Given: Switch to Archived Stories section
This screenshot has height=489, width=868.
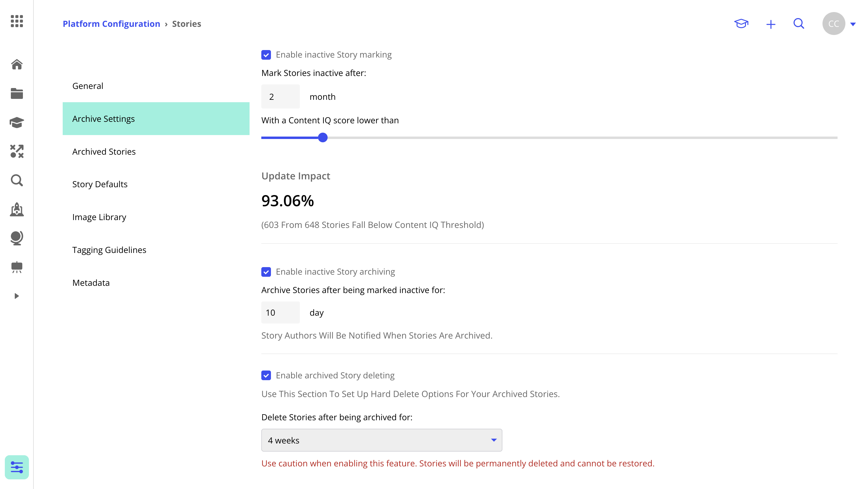Looking at the screenshot, I should (x=104, y=152).
